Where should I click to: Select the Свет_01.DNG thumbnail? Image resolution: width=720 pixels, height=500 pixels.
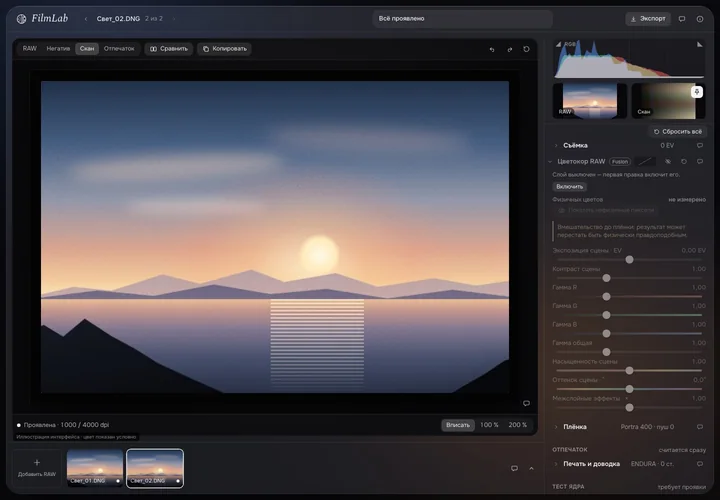[x=95, y=468]
